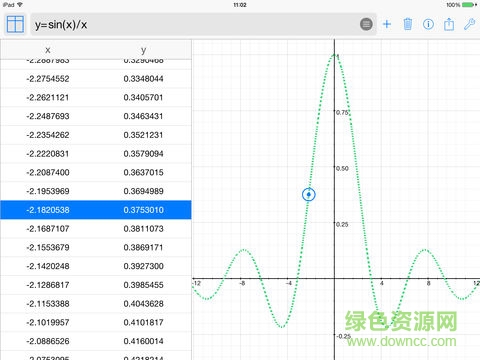This screenshot has width=480, height=360.
Task: Select x value -2.1553679
Action: coord(48,247)
